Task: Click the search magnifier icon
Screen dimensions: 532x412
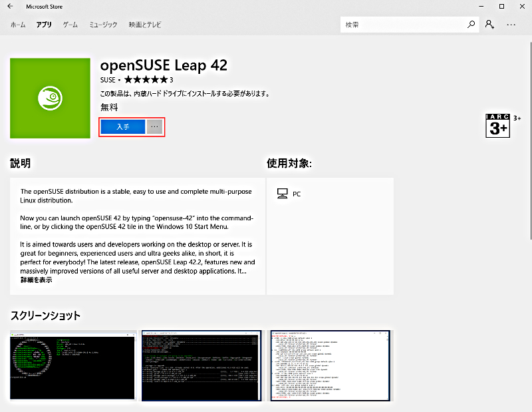Action: (471, 25)
